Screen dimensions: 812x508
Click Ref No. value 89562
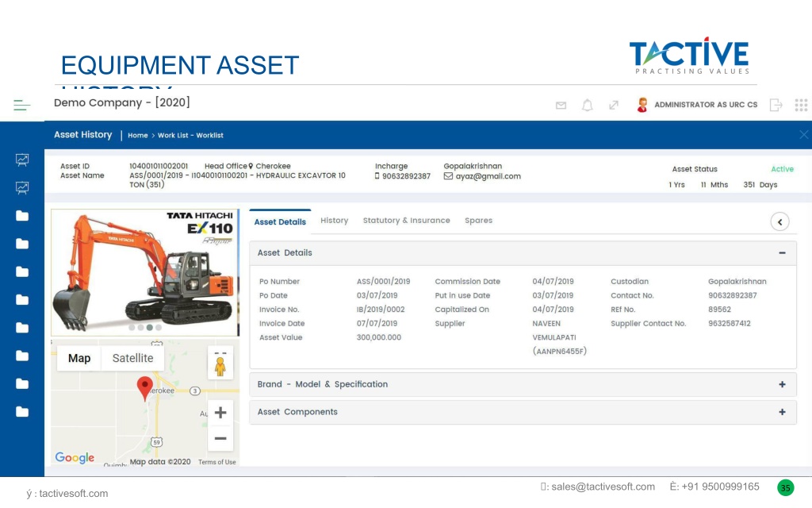tap(719, 310)
